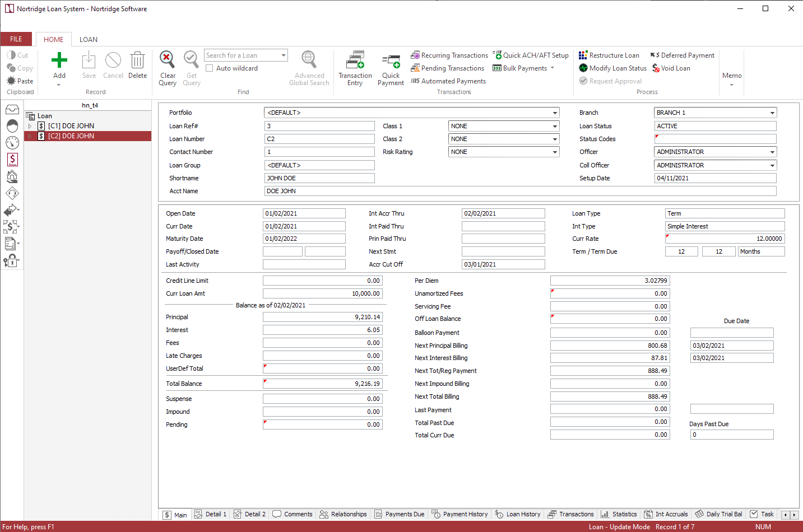This screenshot has height=532, width=803.
Task: Open Search for a Loan dropdown
Action: 284,55
